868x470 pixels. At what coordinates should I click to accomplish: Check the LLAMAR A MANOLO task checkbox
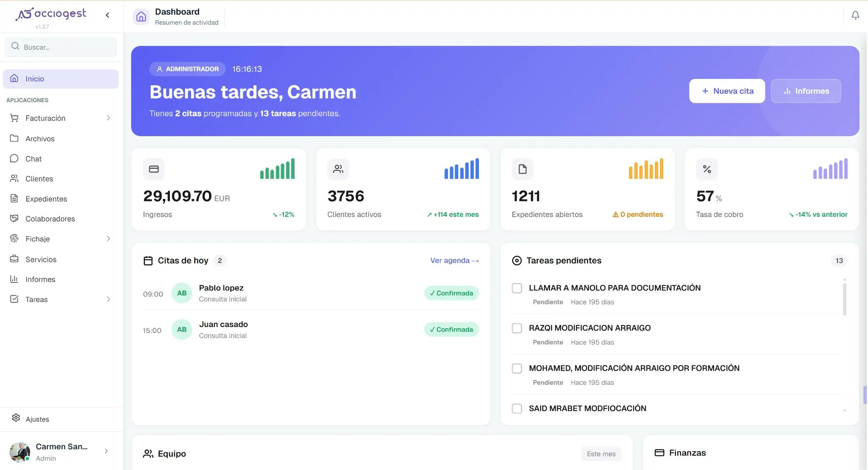(x=517, y=288)
